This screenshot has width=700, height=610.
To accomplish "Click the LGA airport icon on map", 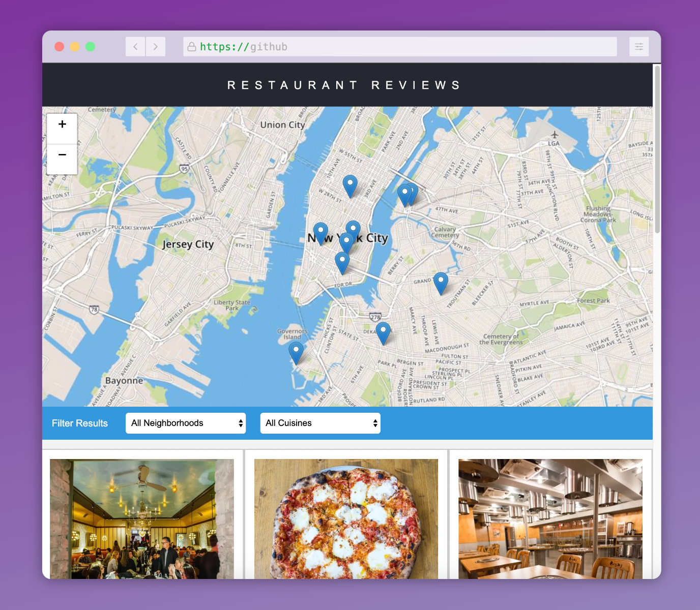I will tap(555, 135).
